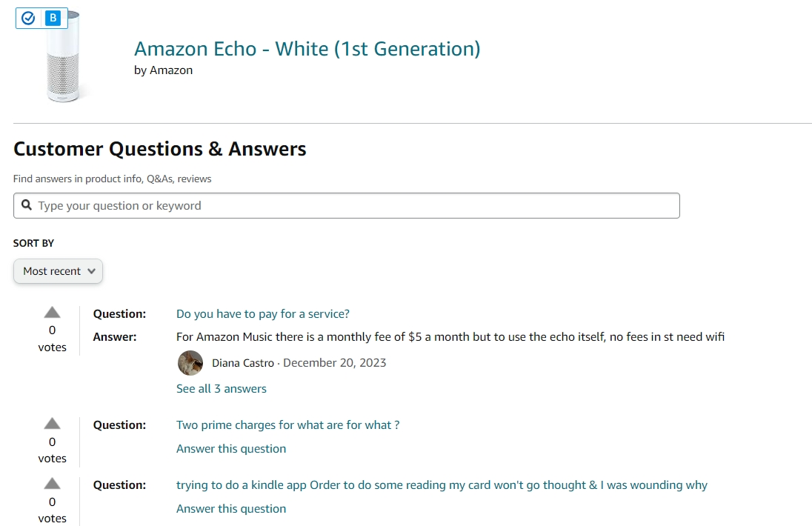
Task: Open Amazon Echo White product title link
Action: point(307,49)
